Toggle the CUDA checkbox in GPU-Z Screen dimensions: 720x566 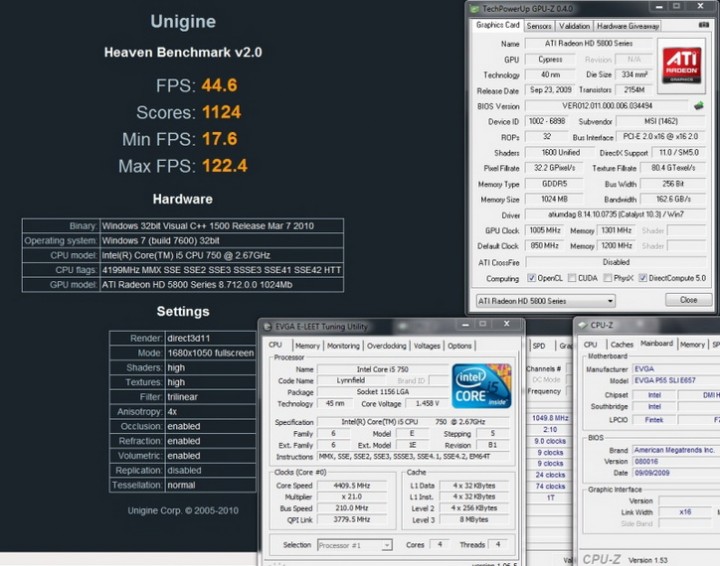point(572,278)
